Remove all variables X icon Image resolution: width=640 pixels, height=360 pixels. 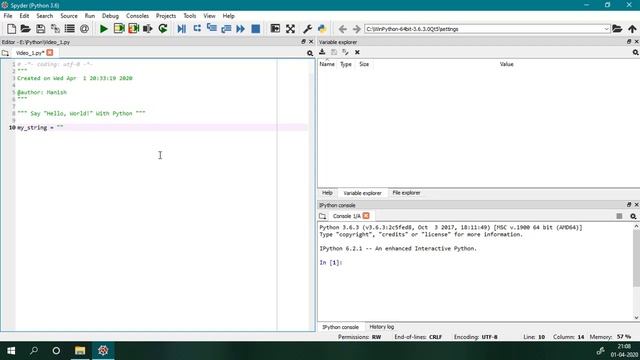(357, 52)
